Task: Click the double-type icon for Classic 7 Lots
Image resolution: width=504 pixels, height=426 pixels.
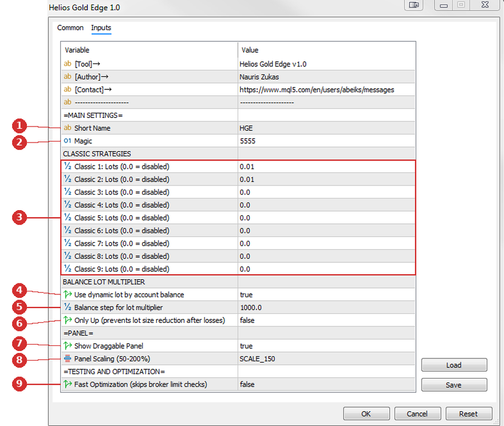Action: click(68, 243)
